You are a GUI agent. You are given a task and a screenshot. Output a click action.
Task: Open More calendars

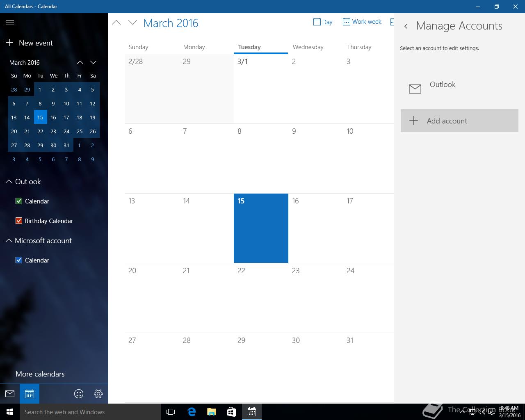(40, 374)
